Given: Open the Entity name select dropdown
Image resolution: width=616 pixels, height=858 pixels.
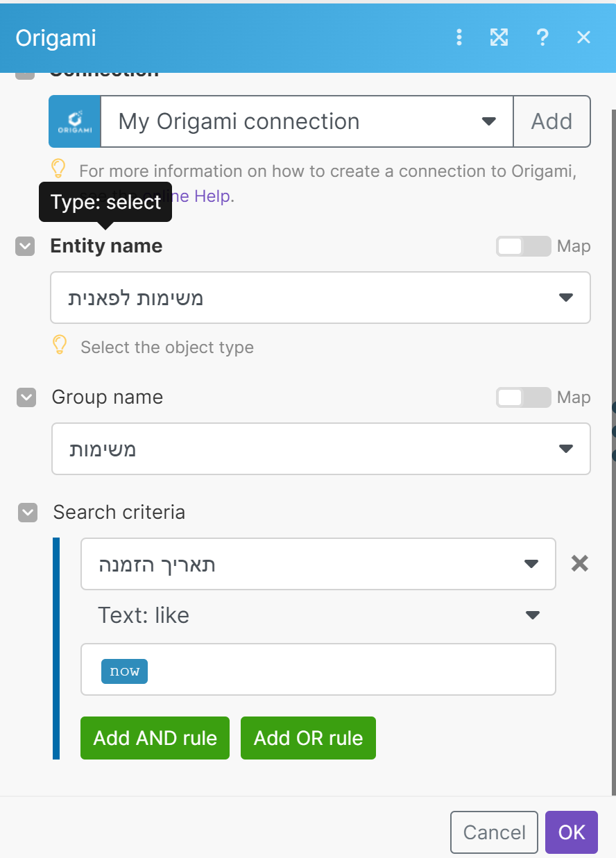Looking at the screenshot, I should tap(320, 298).
